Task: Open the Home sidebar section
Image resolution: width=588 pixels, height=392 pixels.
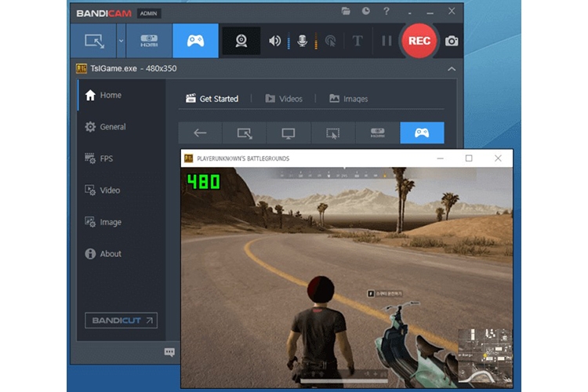Action: 121,95
